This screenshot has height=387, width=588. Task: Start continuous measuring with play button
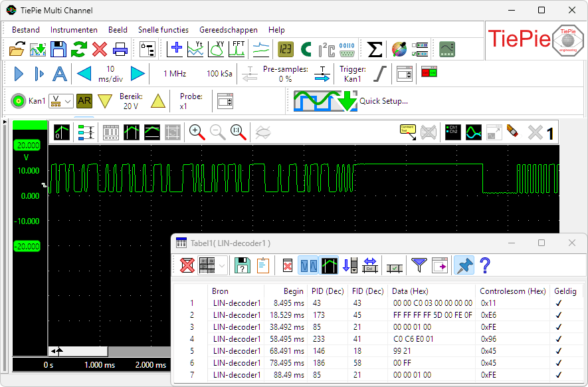click(19, 74)
